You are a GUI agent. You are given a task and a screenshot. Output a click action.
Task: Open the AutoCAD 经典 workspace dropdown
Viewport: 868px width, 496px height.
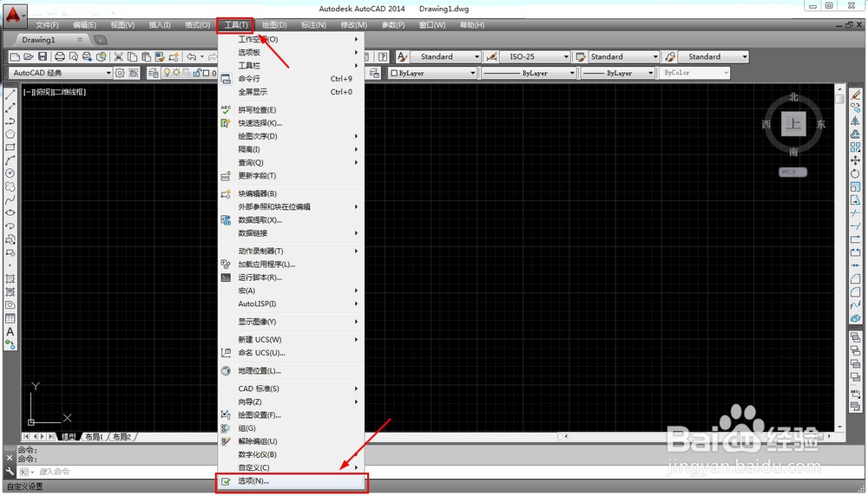pos(61,73)
